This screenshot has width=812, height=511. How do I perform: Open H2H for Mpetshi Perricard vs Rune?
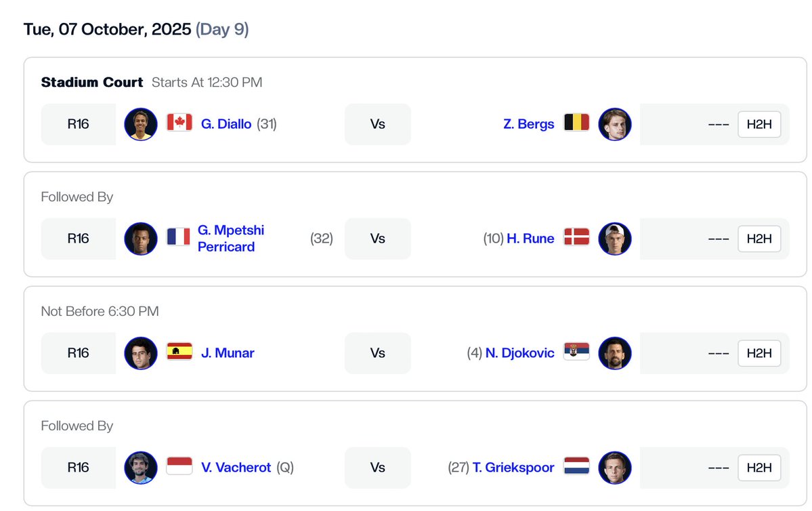759,239
